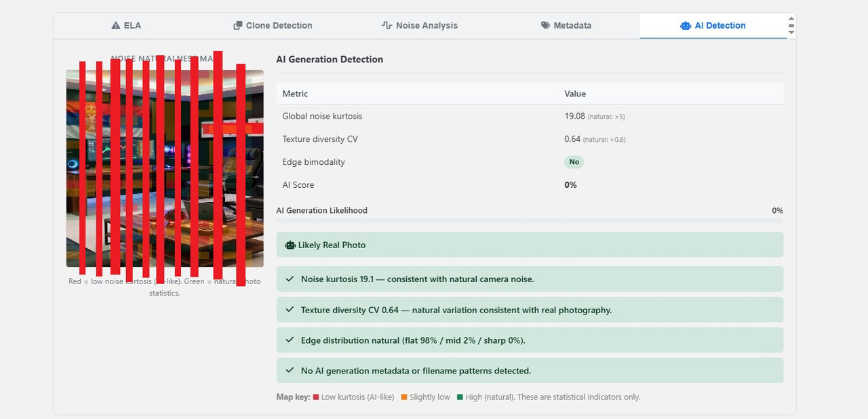Click the checkmark beside Noise kurtosis 19.1
This screenshot has width=868, height=419.
click(290, 279)
